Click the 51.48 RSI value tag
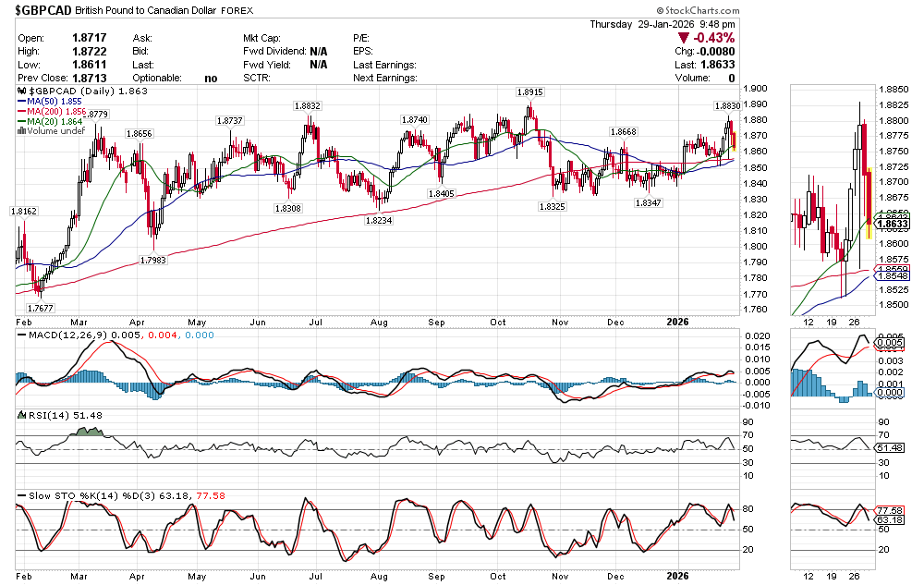This screenshot has height=585, width=924. [890, 447]
